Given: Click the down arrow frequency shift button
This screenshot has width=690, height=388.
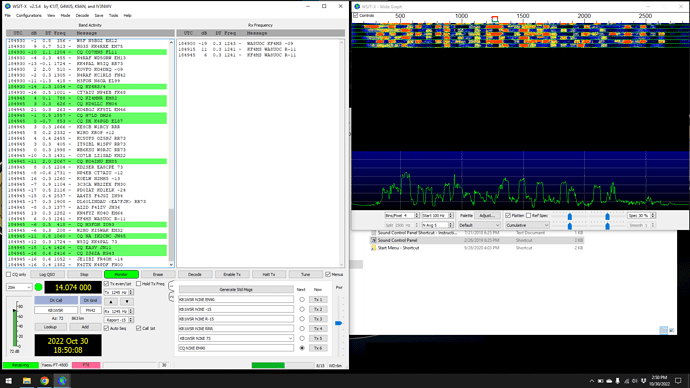Looking at the screenshot, I should tap(127, 301).
